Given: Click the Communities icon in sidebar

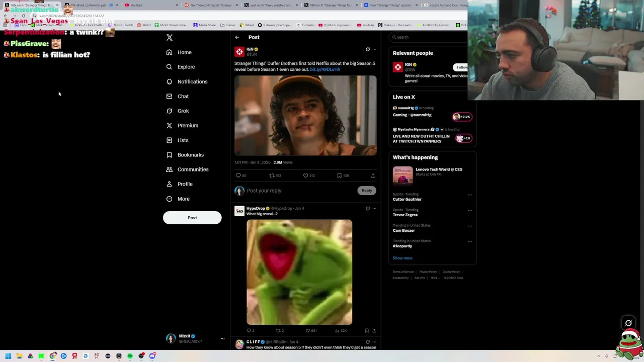Looking at the screenshot, I should (x=169, y=169).
